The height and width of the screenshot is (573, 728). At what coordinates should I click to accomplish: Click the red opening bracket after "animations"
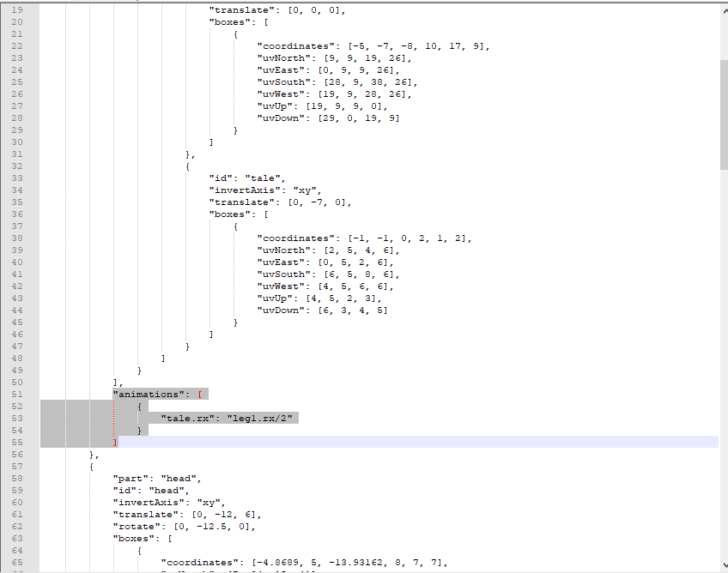[x=200, y=395]
